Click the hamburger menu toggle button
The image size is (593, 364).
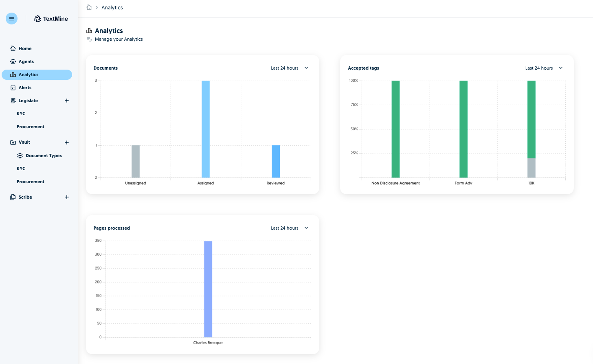click(11, 19)
